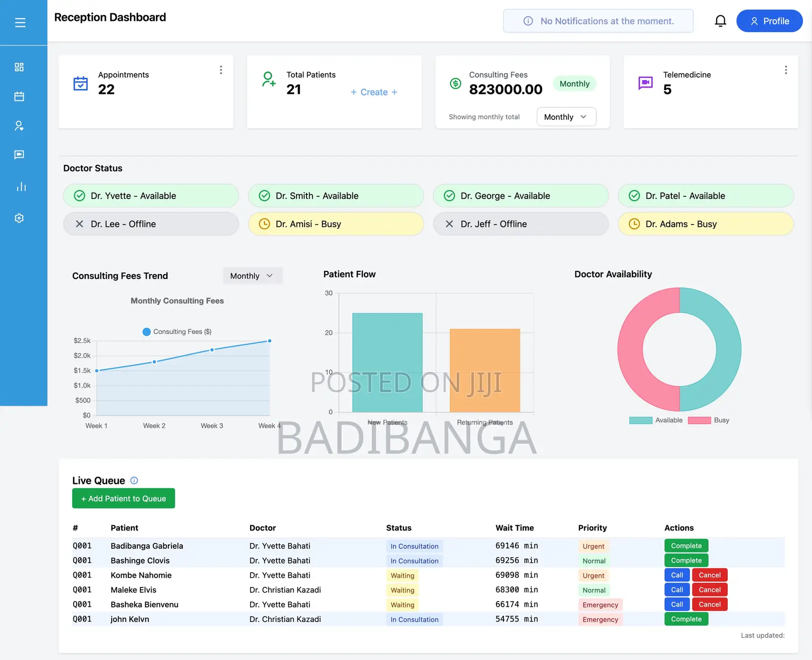Click the Dr. Yvette - Available status pill
Screen dimensions: 812x660
(151, 196)
